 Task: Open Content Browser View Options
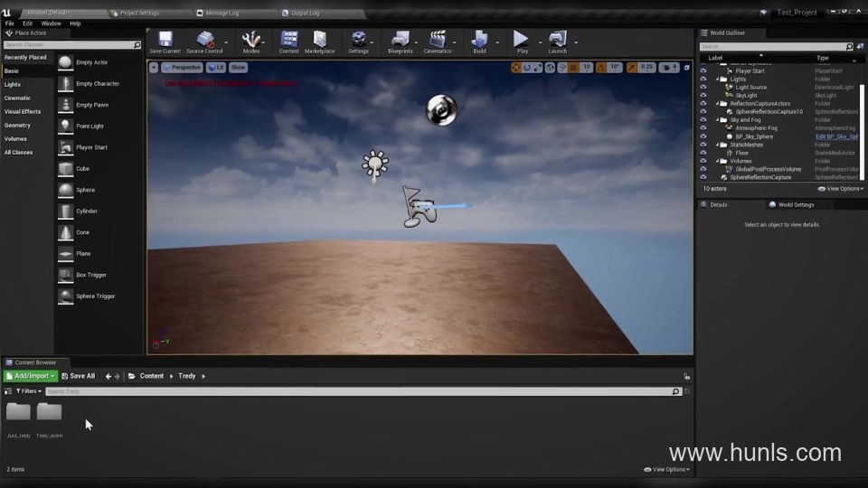666,470
